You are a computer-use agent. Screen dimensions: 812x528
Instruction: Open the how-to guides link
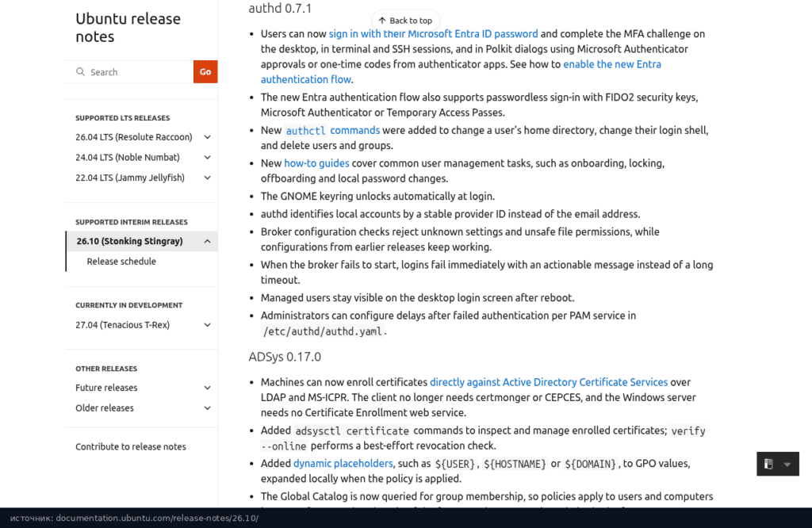click(316, 163)
